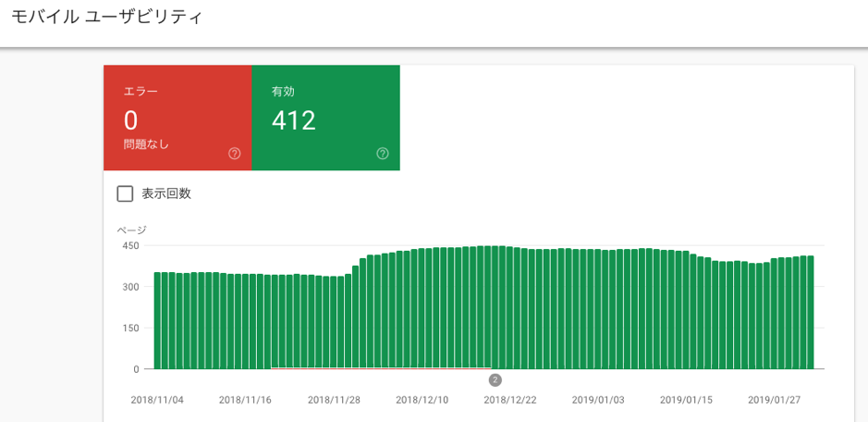
Task: Enable the 表示回数 checkbox
Action: (x=125, y=193)
